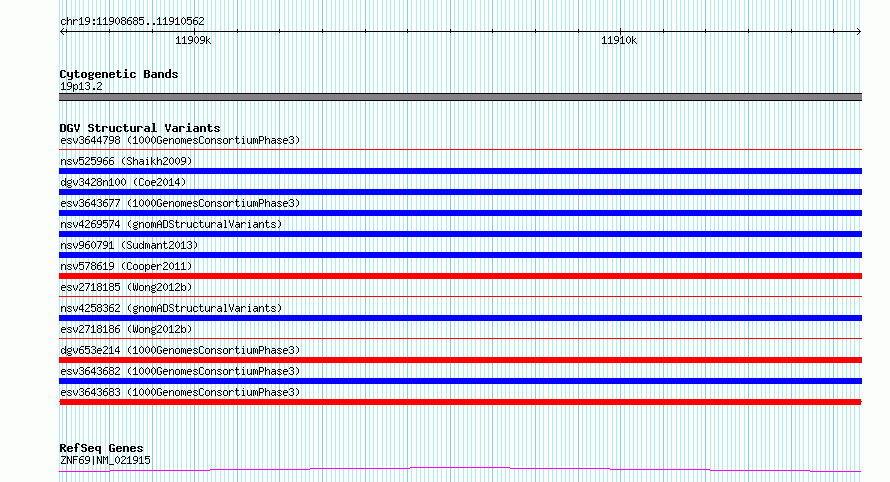Click the right arrow on the ruler
The image size is (890, 482).
858,32
